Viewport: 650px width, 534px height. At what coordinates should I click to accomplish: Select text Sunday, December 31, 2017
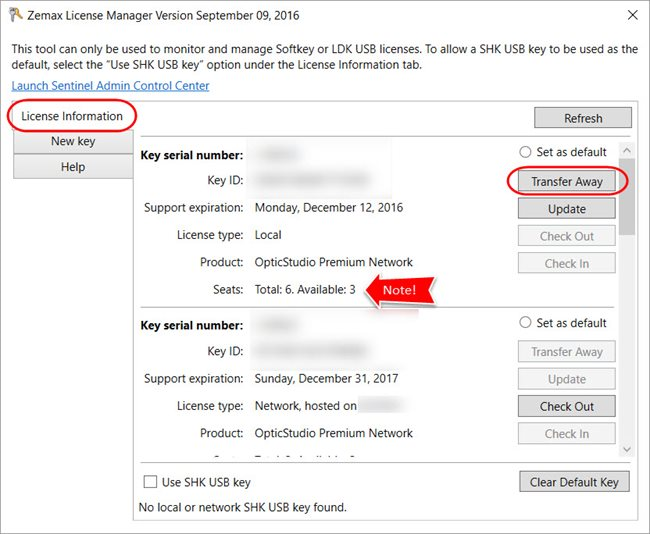coord(326,378)
